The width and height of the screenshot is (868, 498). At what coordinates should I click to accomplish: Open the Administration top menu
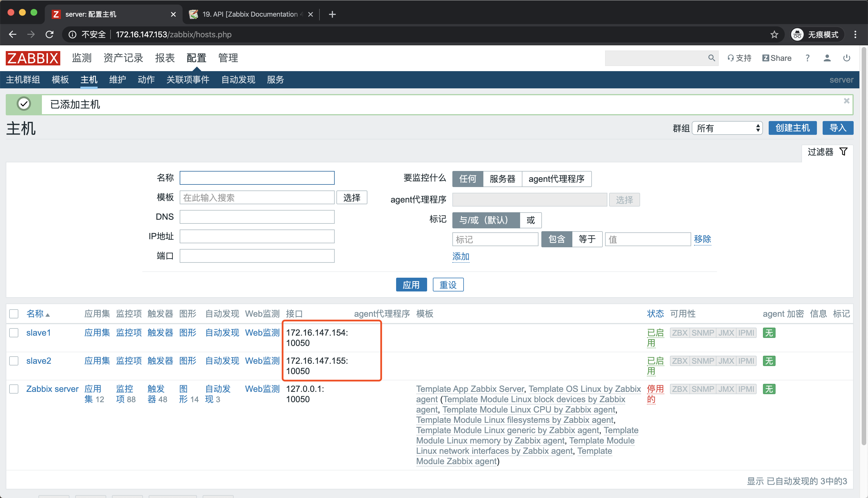pyautogui.click(x=228, y=58)
